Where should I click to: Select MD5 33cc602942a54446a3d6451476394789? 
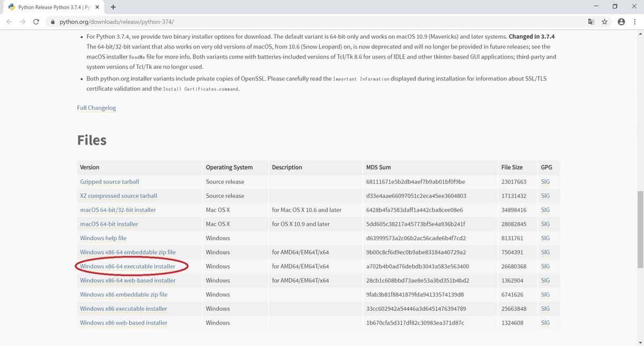click(x=416, y=309)
